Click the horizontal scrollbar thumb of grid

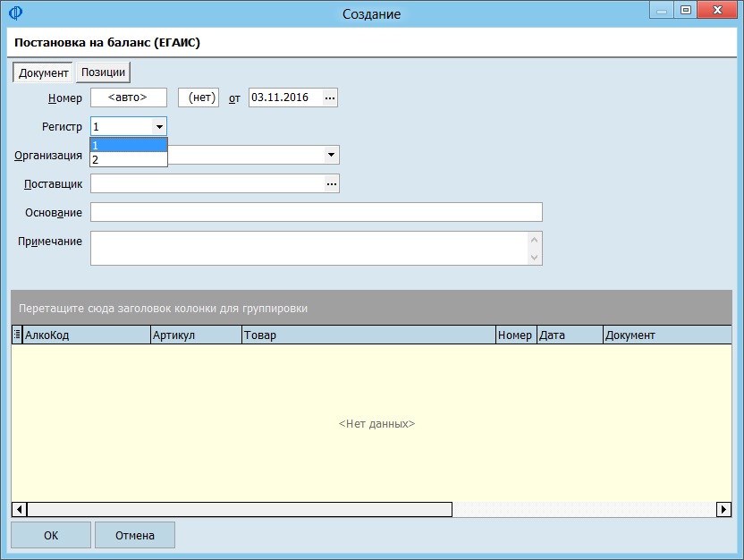[240, 510]
